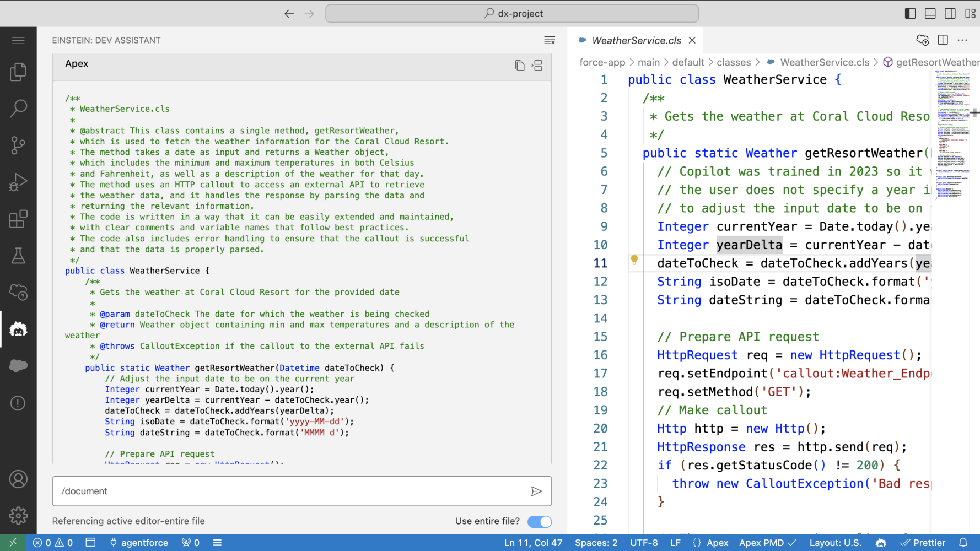The image size is (980, 551).
Task: Open the Search view in the activity bar
Action: click(18, 109)
